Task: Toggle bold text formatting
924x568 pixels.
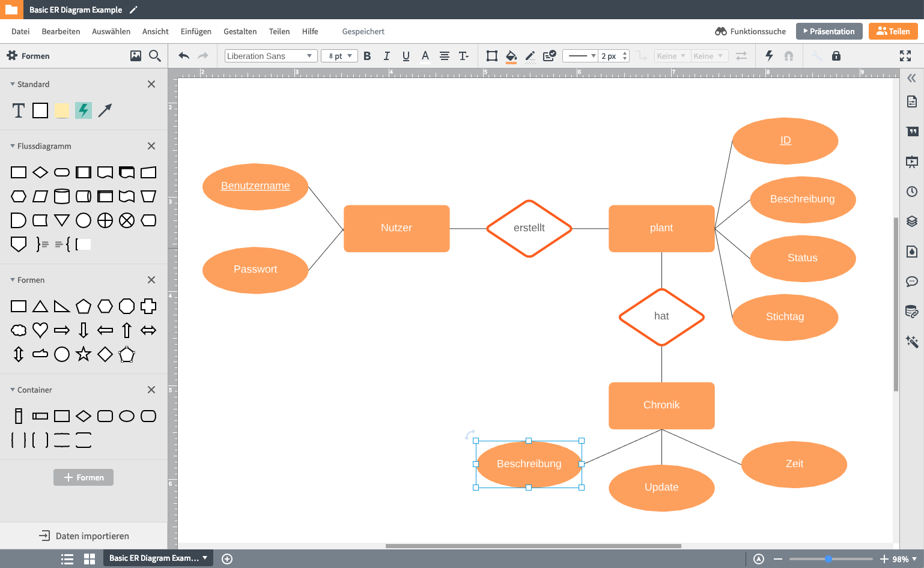Action: 367,56
